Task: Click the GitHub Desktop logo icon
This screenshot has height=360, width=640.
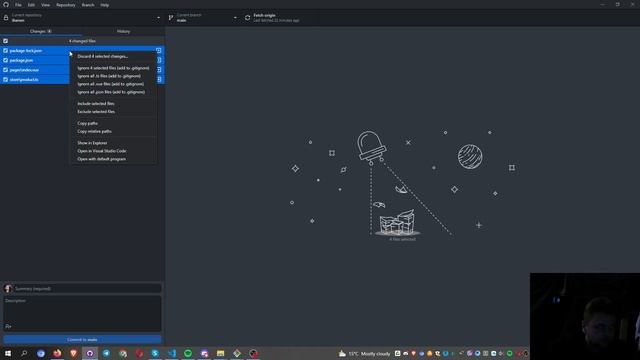Action: coord(6,4)
